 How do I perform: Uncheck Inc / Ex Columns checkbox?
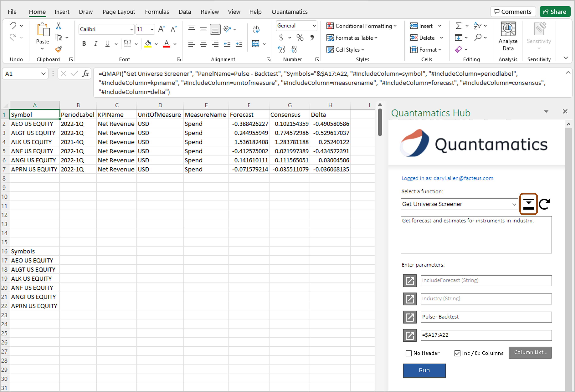(x=457, y=353)
